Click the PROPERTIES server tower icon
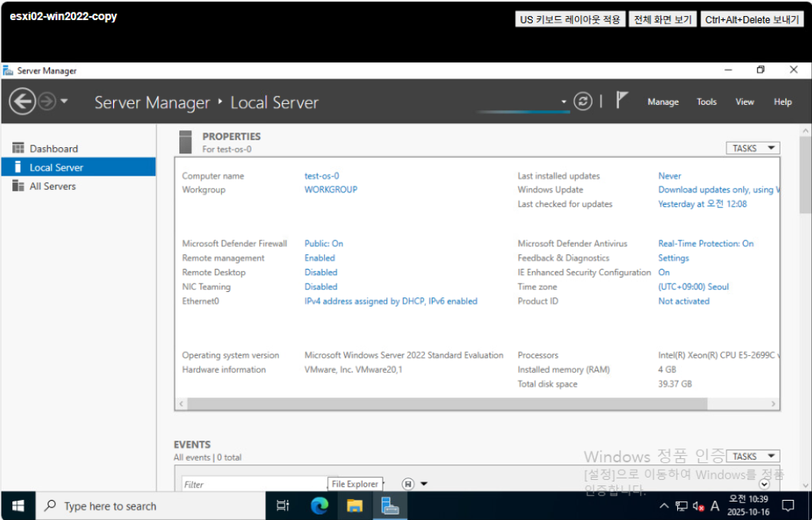This screenshot has width=812, height=520. [185, 142]
